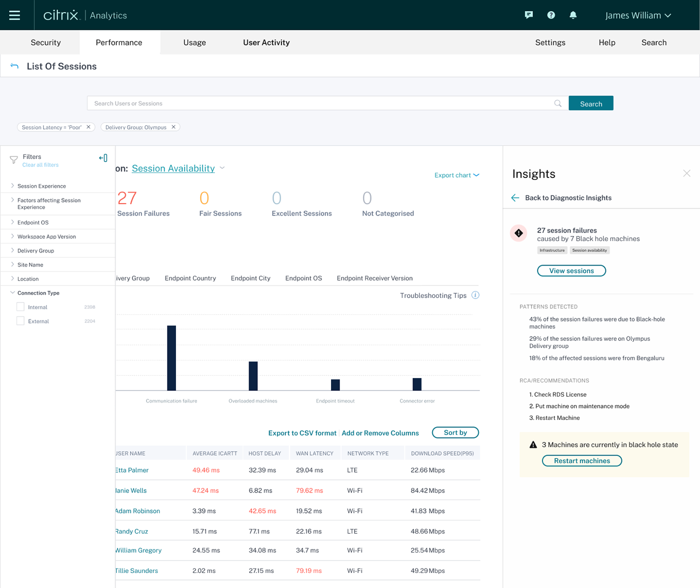Click the Search Users or Sessions field
This screenshot has width=700, height=588.
320,103
